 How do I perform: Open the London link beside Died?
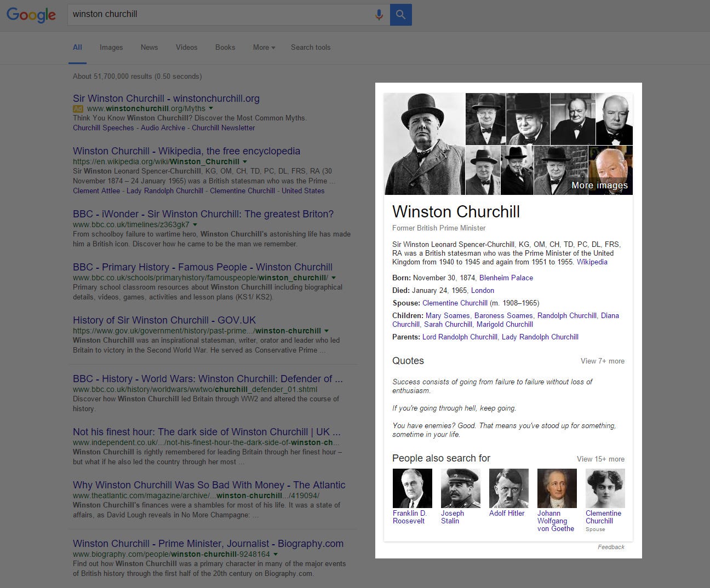(x=483, y=290)
